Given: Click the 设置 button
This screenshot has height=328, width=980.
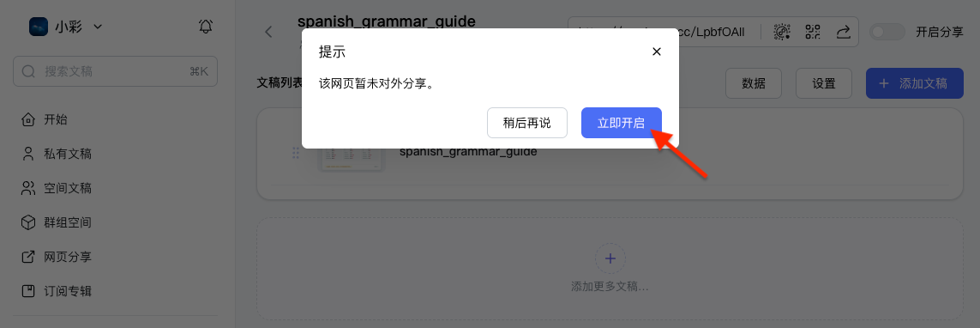Looking at the screenshot, I should point(824,83).
